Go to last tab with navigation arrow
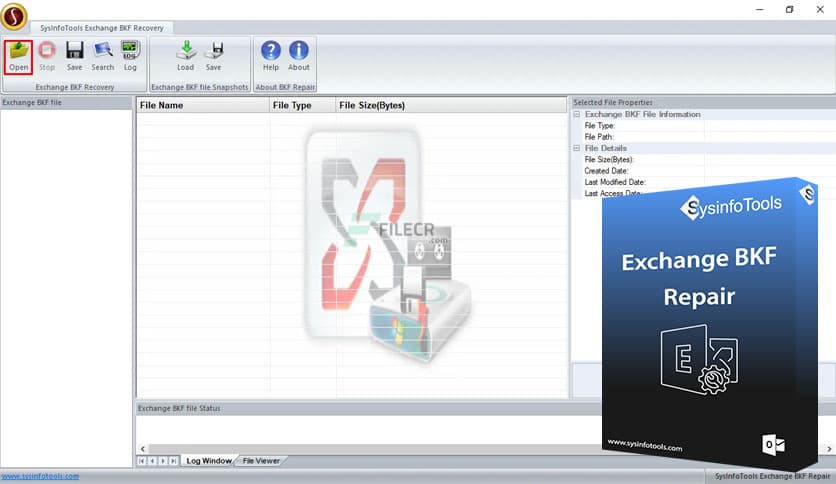 coord(174,461)
